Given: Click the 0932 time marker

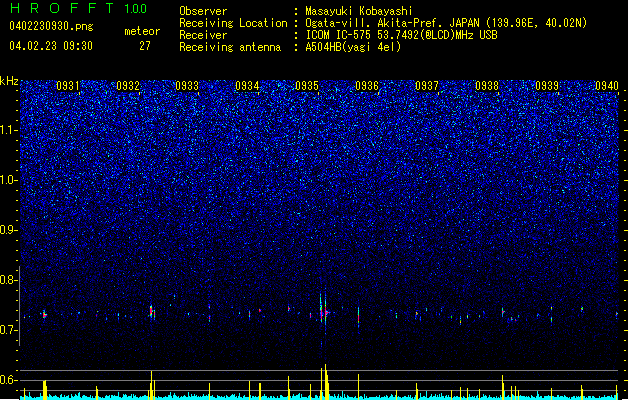Looking at the screenshot, I should (x=128, y=86).
